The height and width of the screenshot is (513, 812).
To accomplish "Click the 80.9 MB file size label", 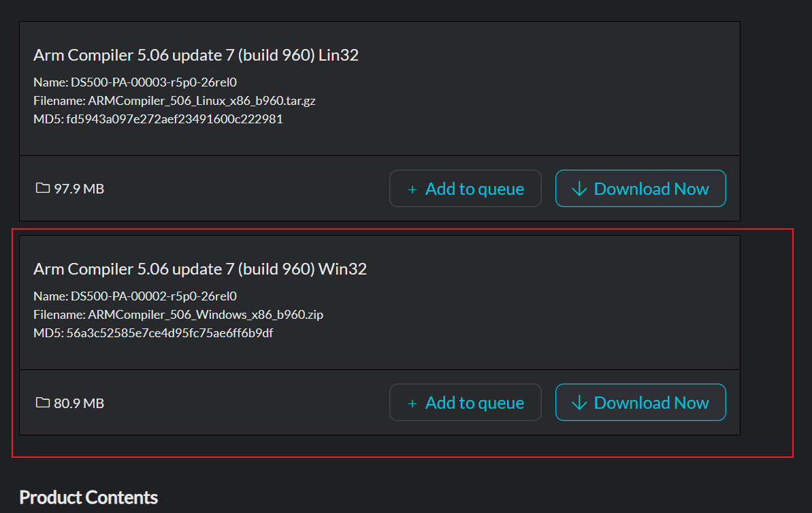I will [x=79, y=403].
